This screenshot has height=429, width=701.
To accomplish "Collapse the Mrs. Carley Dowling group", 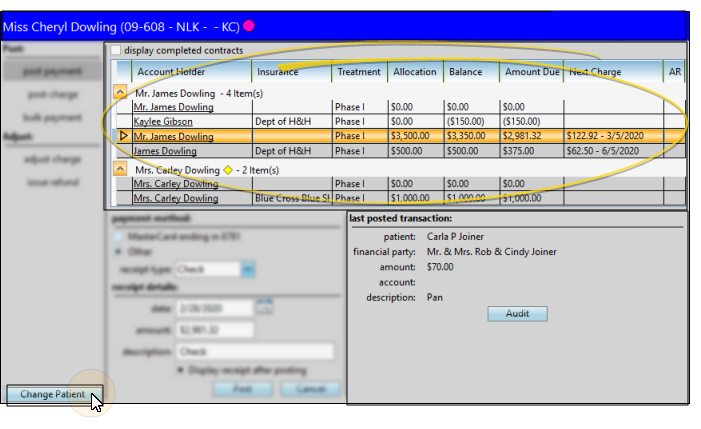I will tap(121, 170).
